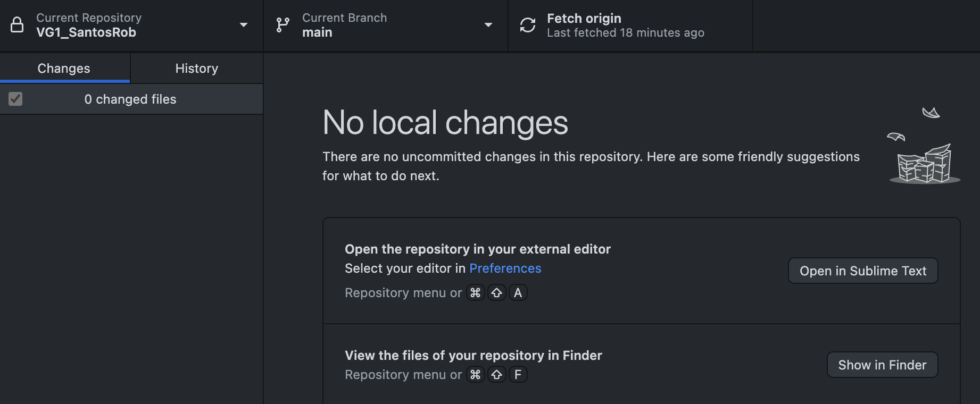This screenshot has width=980, height=404.
Task: Click the Shift key symbol in editor shortcut
Action: (496, 293)
